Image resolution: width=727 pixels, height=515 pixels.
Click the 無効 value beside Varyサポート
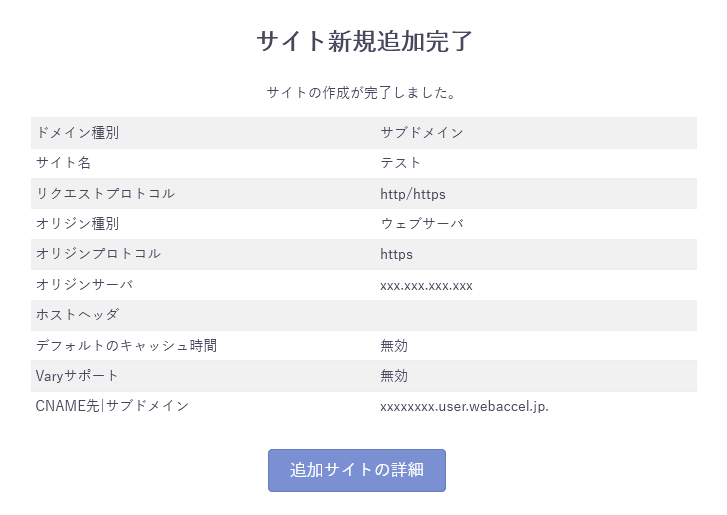coord(394,376)
